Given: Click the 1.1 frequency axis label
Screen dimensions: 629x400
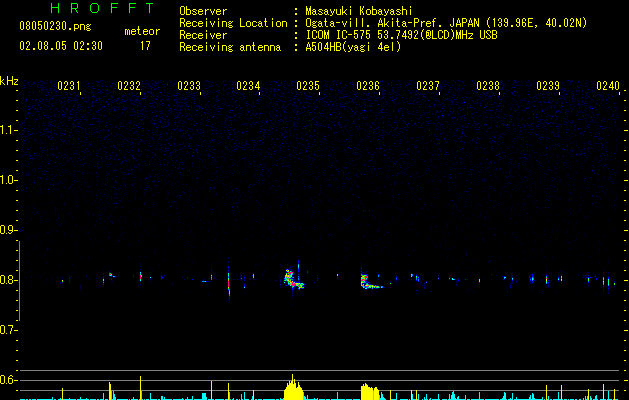Looking at the screenshot, I should 8,130.
